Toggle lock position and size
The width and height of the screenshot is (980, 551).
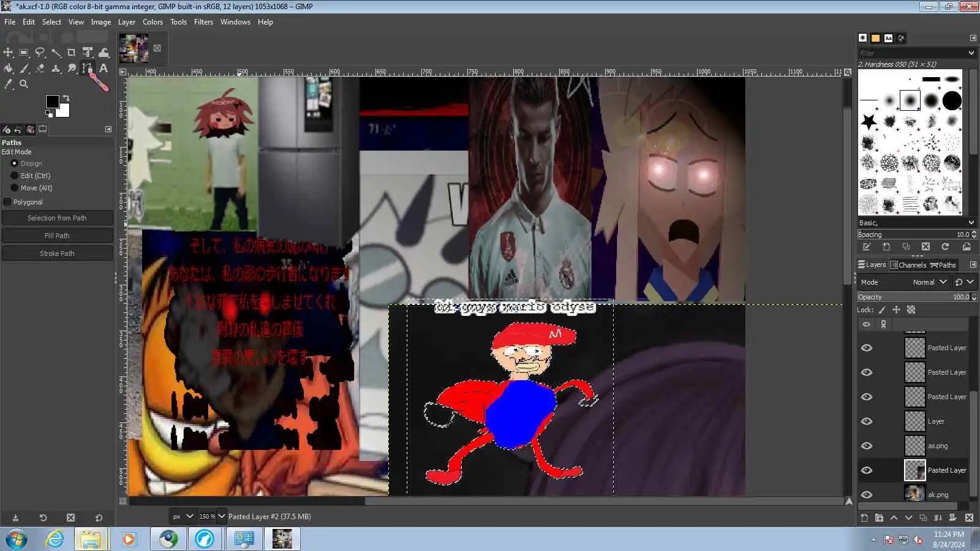(x=896, y=310)
